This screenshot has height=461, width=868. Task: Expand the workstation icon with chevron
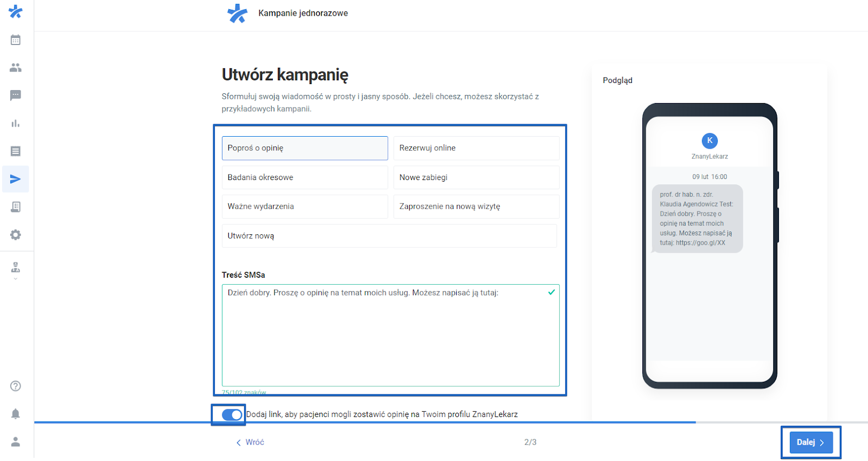tap(16, 271)
